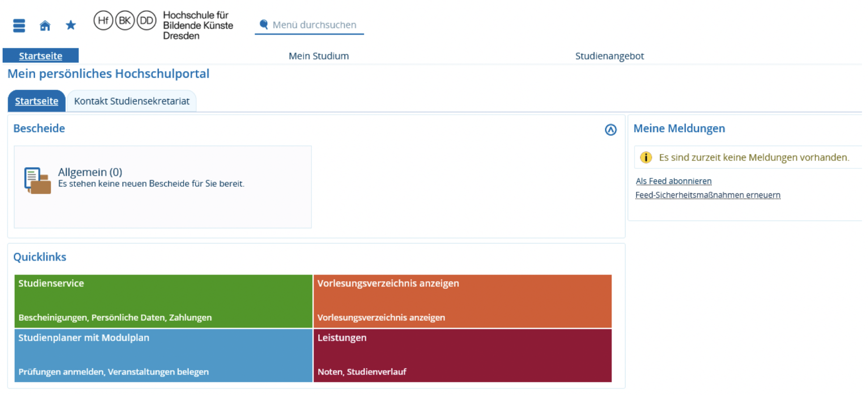Click the magnifier icon in search bar
This screenshot has width=868, height=395.
coord(264,25)
